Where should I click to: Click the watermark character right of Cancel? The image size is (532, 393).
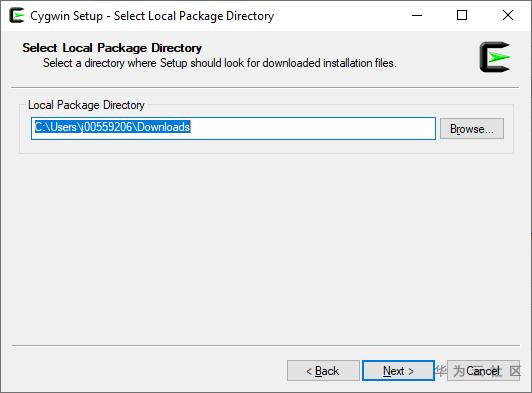click(x=515, y=371)
